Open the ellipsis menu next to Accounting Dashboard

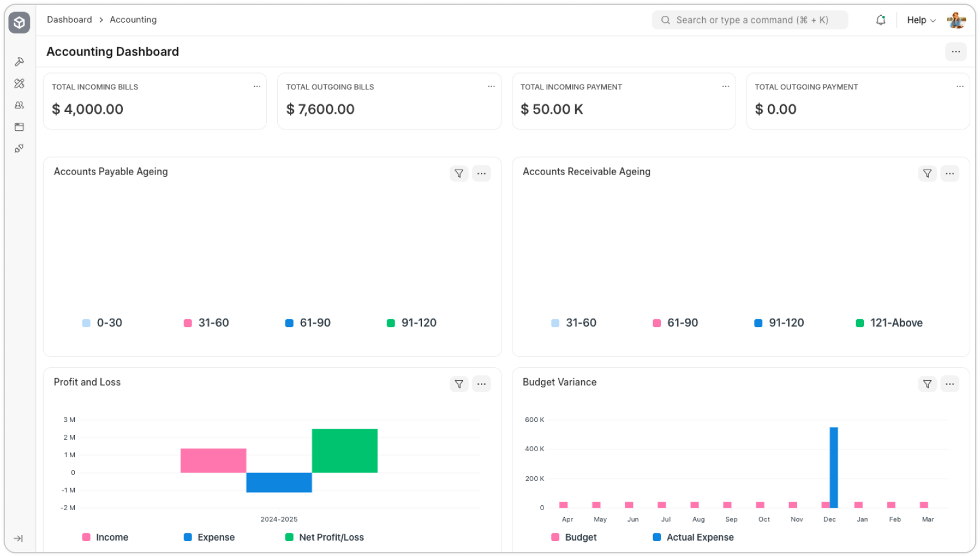pyautogui.click(x=955, y=52)
